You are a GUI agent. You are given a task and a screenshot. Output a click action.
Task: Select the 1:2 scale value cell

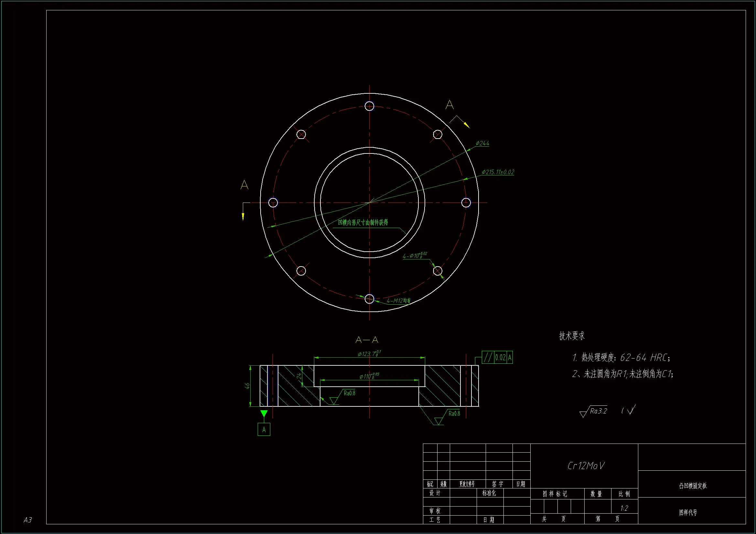(624, 508)
